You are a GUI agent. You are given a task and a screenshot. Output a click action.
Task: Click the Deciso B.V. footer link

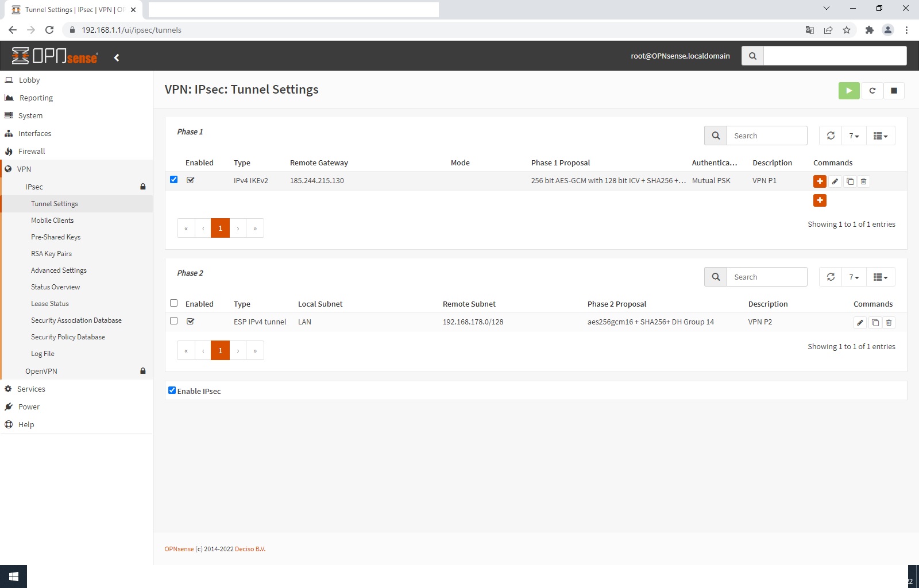click(250, 549)
